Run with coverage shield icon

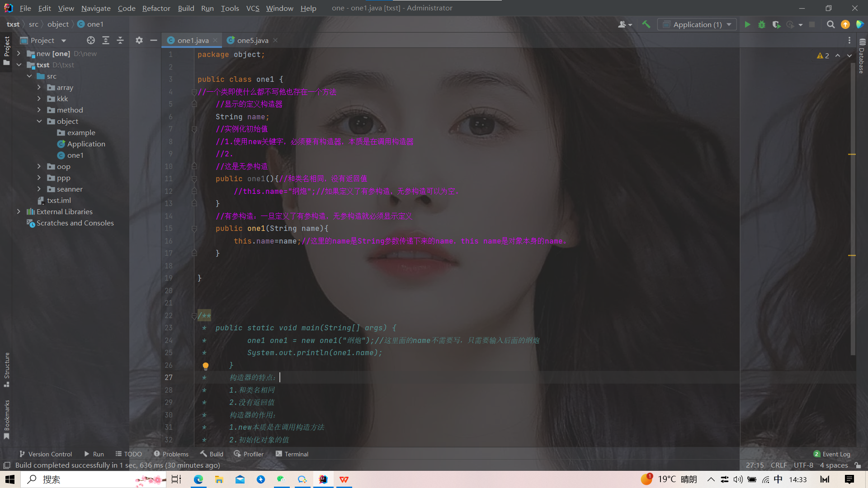tap(776, 25)
